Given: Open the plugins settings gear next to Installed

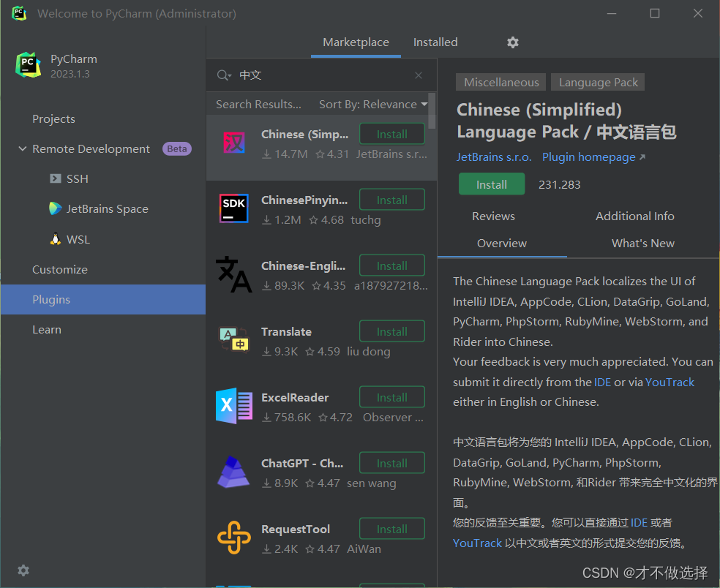Looking at the screenshot, I should coord(512,42).
